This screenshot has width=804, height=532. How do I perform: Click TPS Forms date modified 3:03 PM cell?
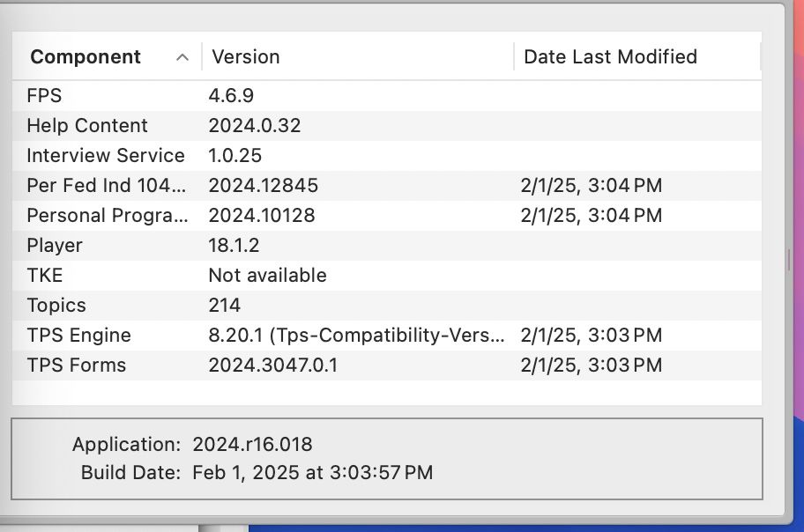coord(591,365)
